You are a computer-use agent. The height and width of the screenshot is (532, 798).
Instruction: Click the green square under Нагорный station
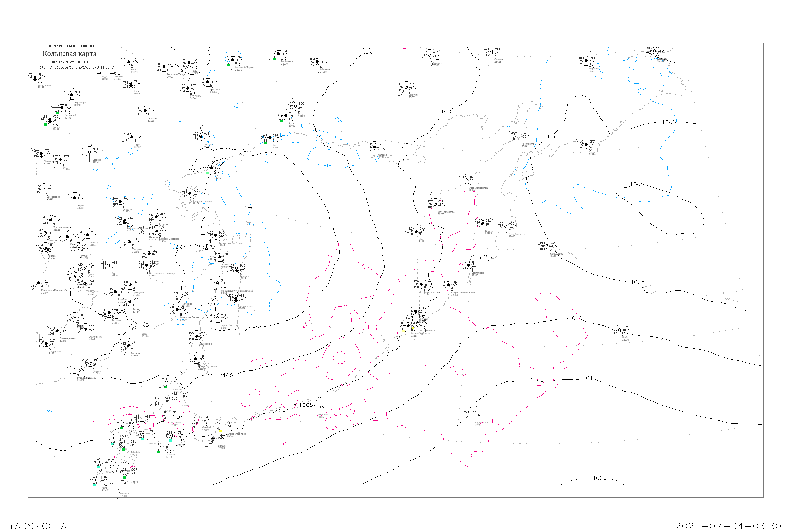click(57, 113)
